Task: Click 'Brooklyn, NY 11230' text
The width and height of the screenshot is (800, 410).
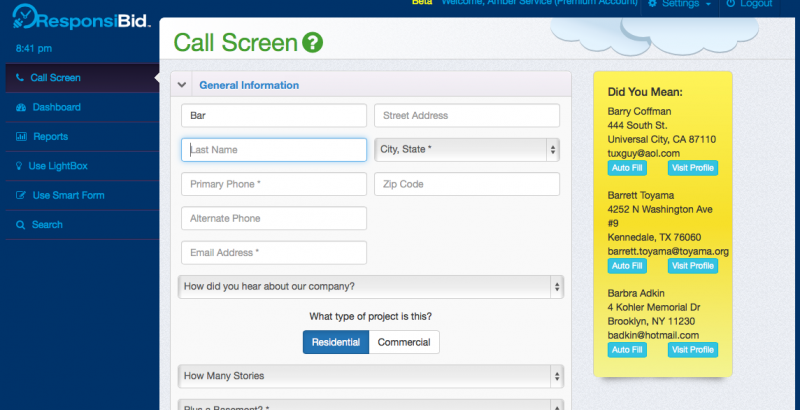Action: tap(651, 321)
